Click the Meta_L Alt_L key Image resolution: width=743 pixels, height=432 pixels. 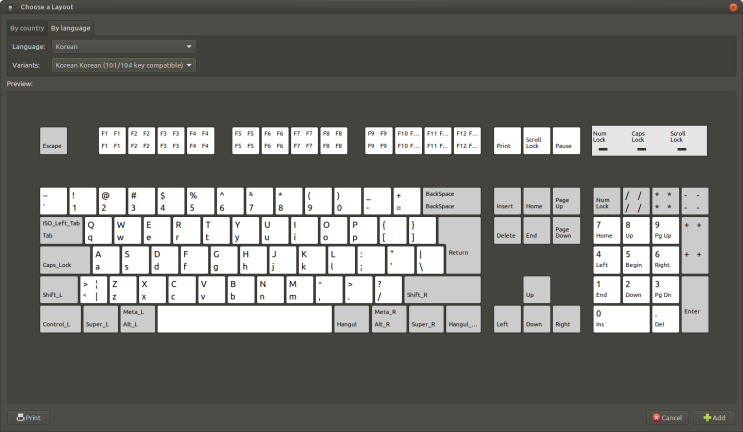coord(137,319)
